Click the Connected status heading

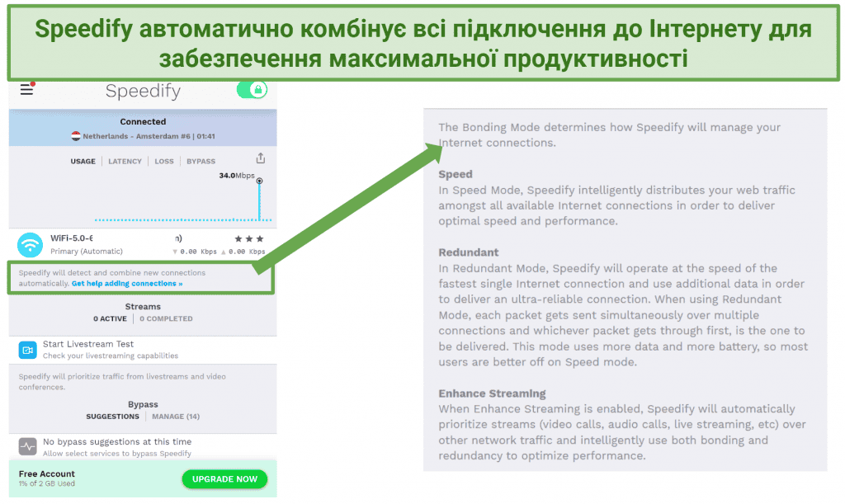[143, 122]
